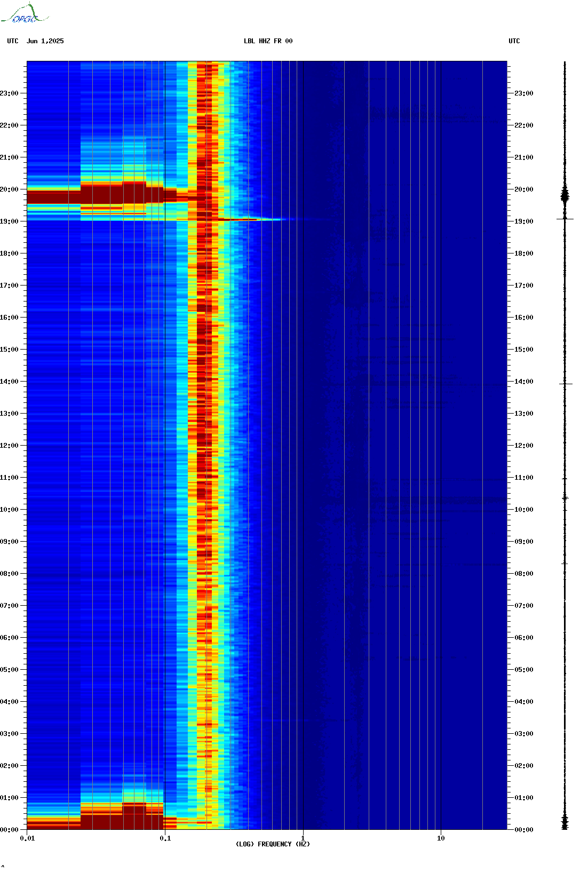Click the '0.01' frequency axis label
The image size is (588, 872).
click(x=27, y=838)
